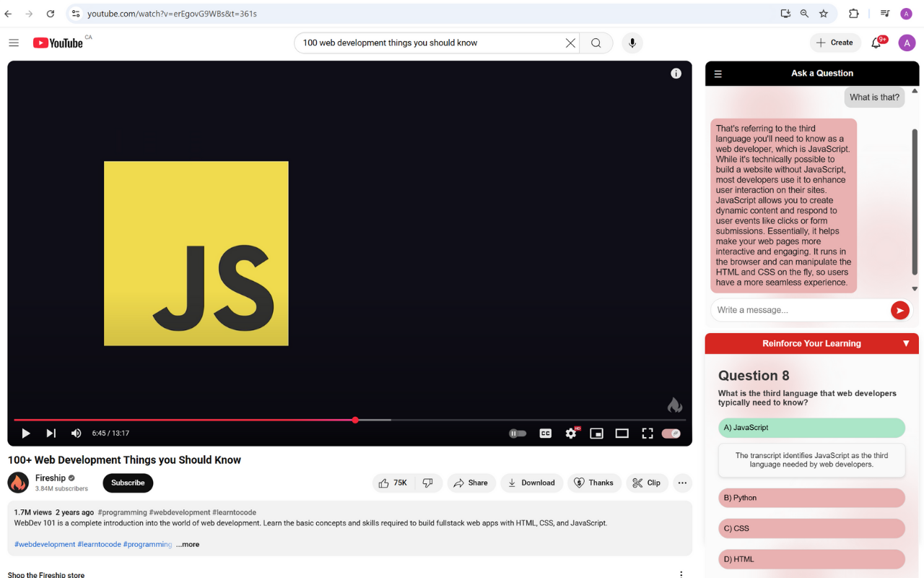This screenshot has height=578, width=924.
Task: Toggle the extension switch in player controls
Action: coord(671,433)
